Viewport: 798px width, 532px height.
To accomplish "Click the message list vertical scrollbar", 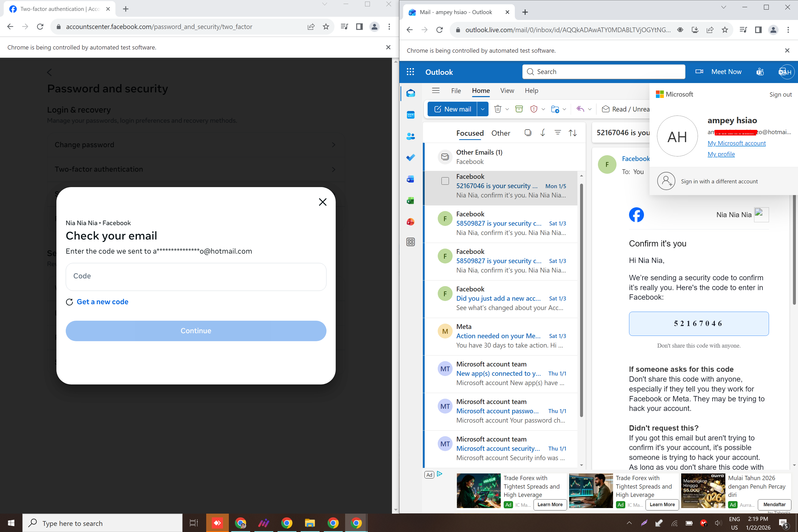I will (x=581, y=300).
